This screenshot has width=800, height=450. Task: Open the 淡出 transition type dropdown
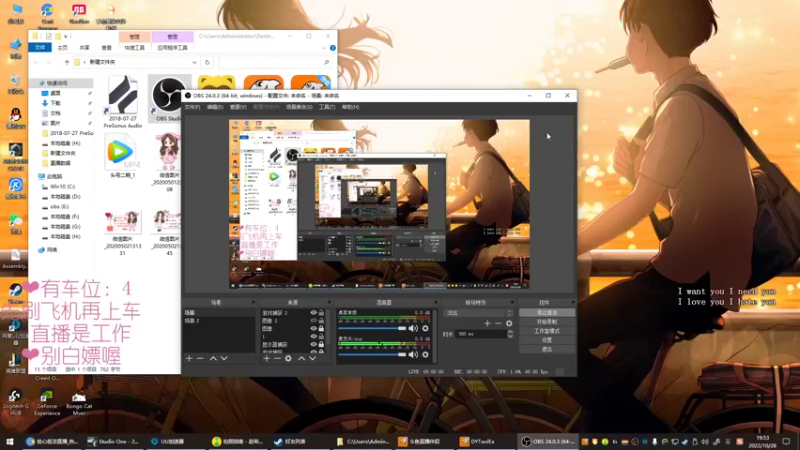[x=478, y=313]
